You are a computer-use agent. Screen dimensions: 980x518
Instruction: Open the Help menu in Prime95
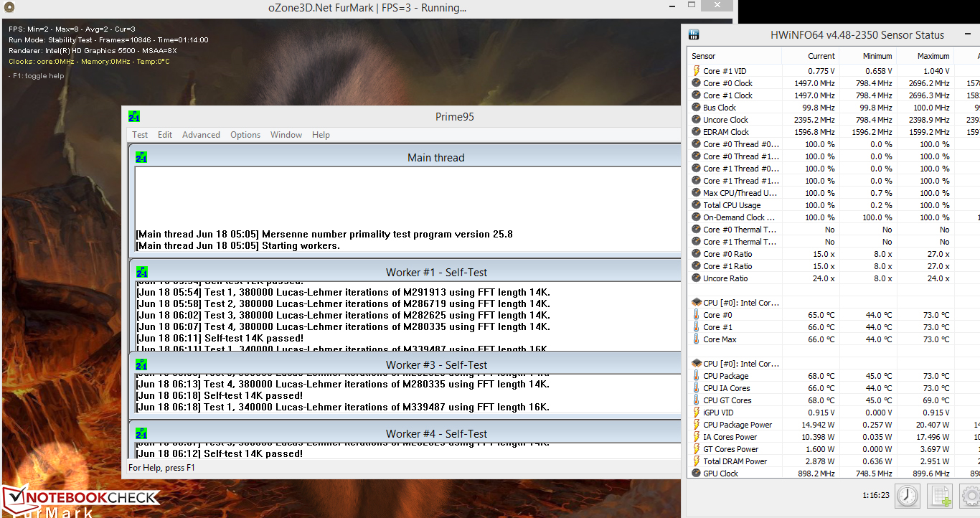(321, 135)
